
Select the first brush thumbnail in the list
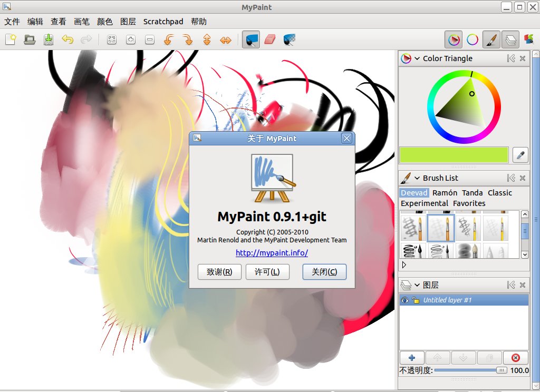(412, 228)
